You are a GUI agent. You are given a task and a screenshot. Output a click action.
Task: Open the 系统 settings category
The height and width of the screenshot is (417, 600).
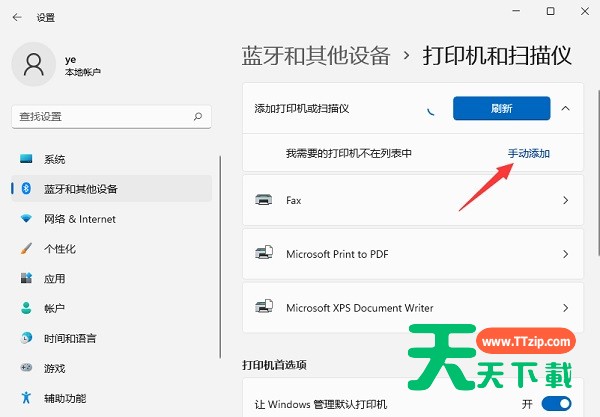[55, 159]
